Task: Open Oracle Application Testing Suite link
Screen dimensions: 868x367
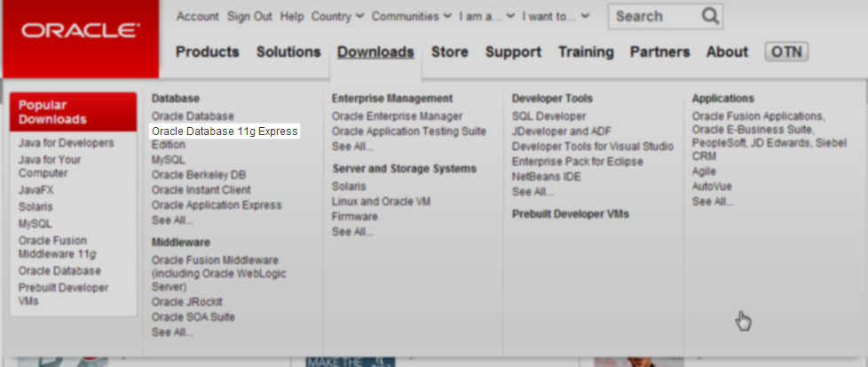Action: (x=409, y=132)
